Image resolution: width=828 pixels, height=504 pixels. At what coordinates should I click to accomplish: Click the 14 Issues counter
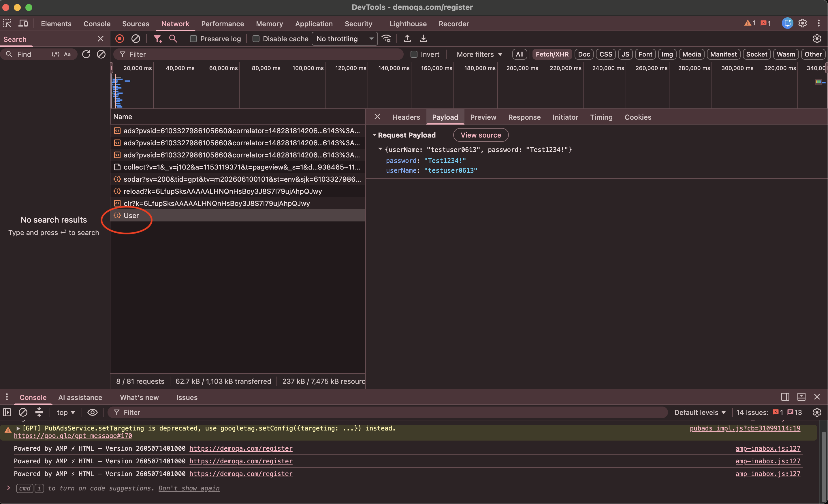point(769,412)
